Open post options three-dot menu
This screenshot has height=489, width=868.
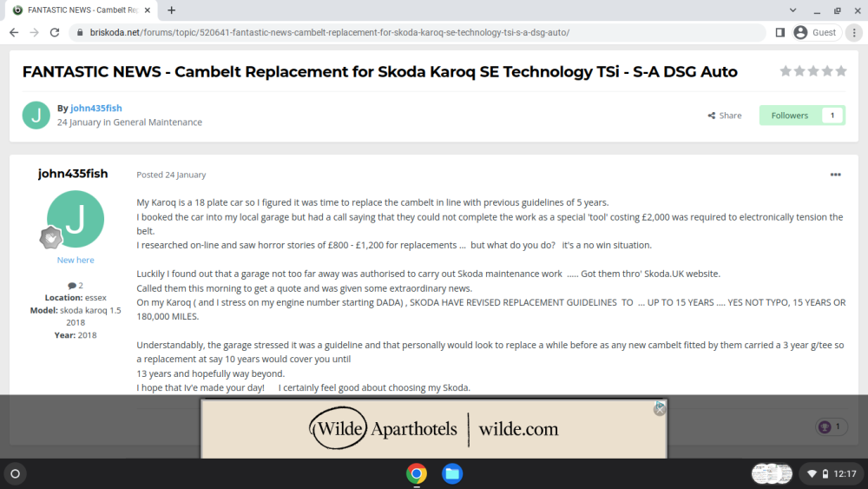835,175
